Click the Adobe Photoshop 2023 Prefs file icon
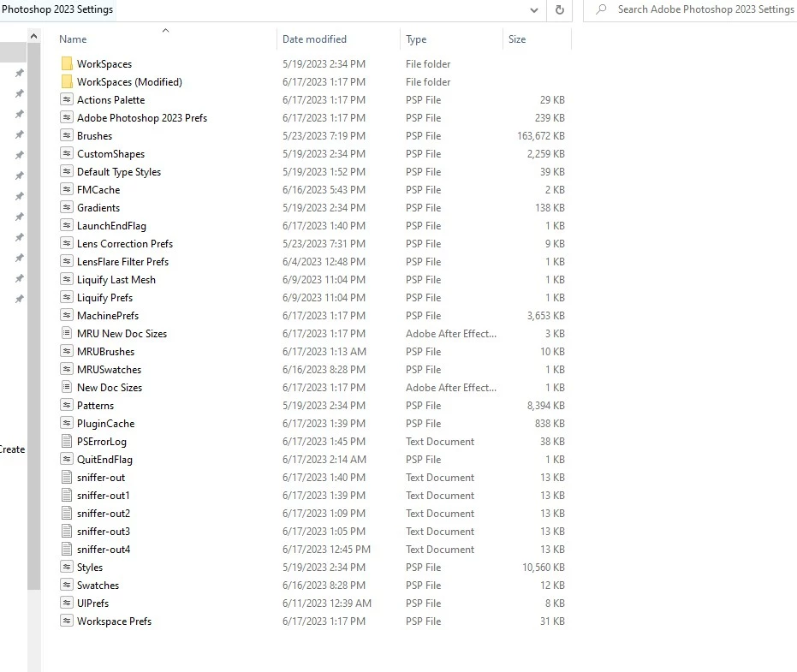The width and height of the screenshot is (797, 672). coord(67,117)
